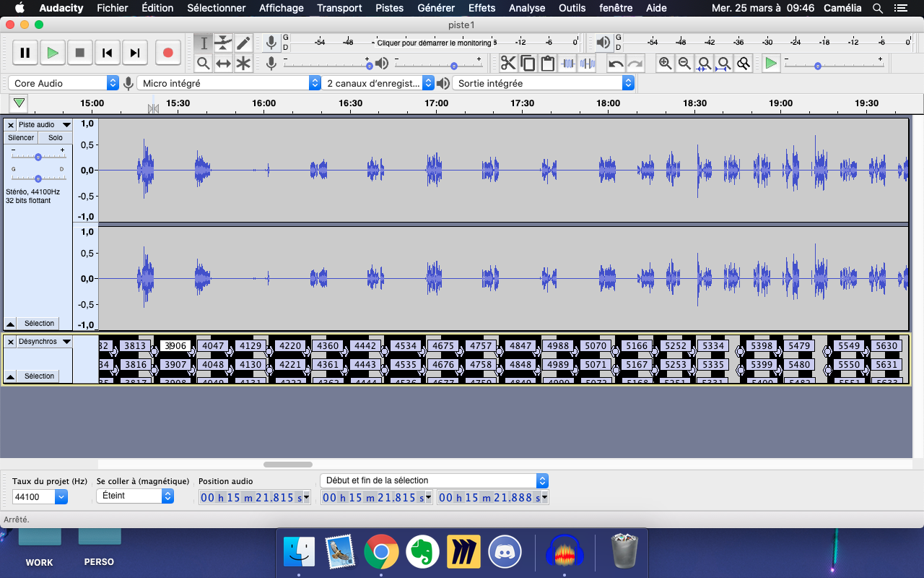Open the Fichier menu
The height and width of the screenshot is (578, 924).
(112, 8)
